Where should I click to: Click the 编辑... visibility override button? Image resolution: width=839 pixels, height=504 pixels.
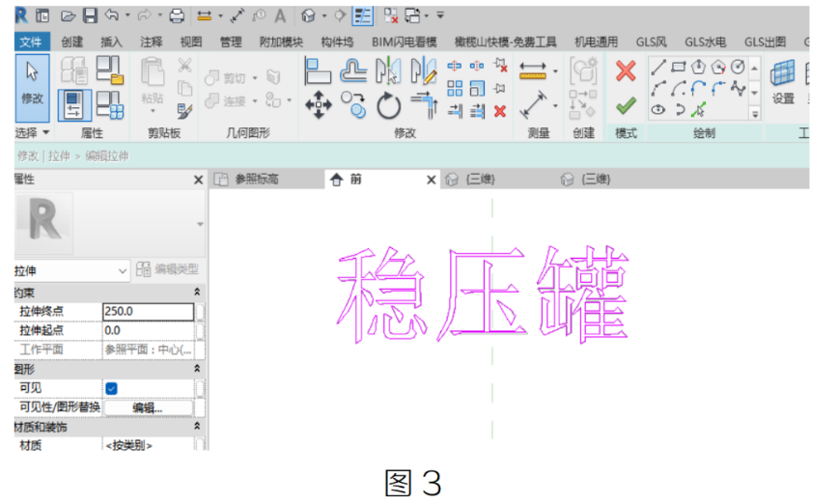148,407
